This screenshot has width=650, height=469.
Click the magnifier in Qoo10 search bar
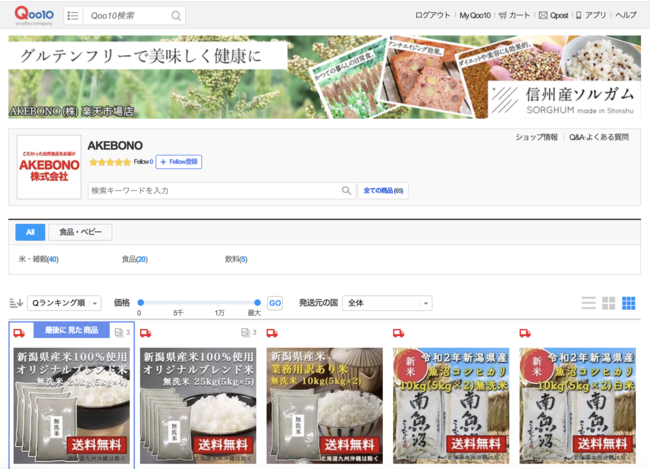pos(176,16)
